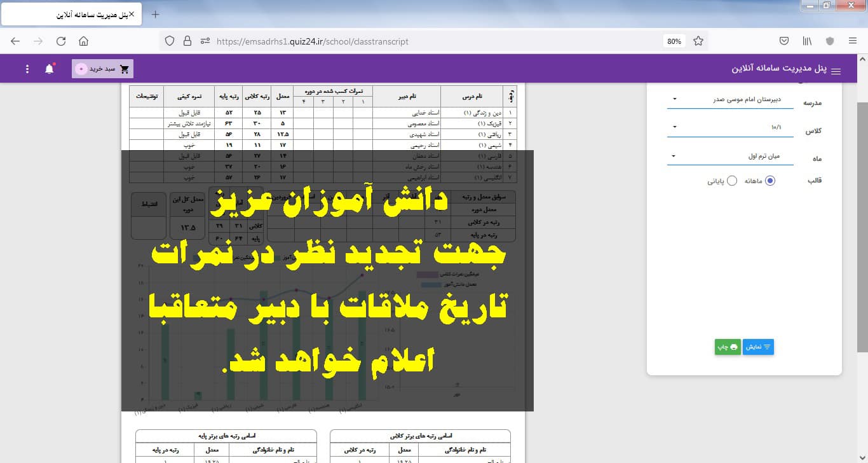Go back to previous page
This screenshot has width=868, height=463.
[15, 41]
